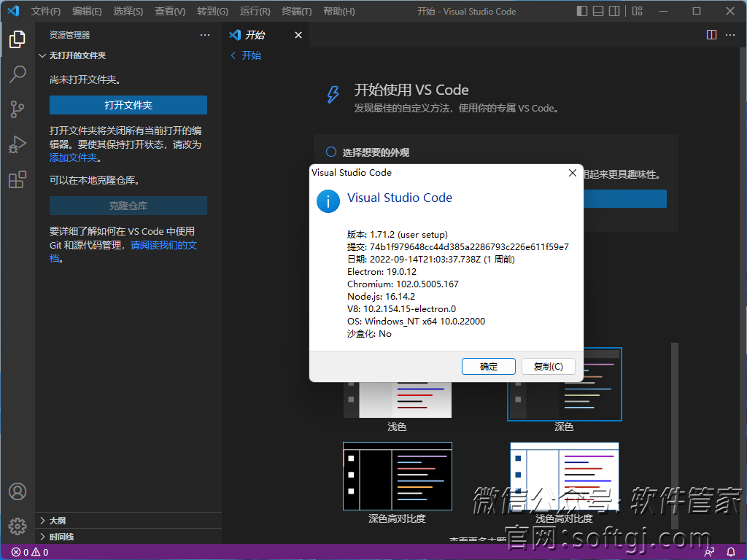
Task: Click the walkthrough vertical scrollbar
Action: coord(675,436)
